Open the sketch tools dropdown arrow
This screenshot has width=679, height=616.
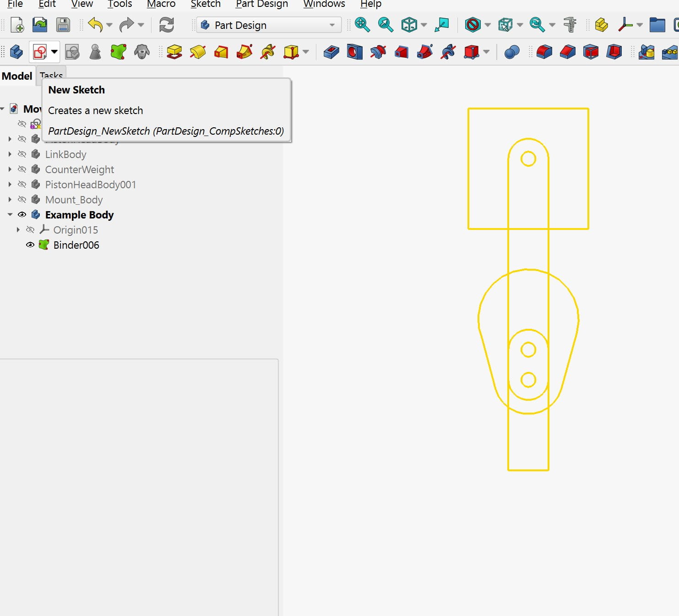pos(54,52)
